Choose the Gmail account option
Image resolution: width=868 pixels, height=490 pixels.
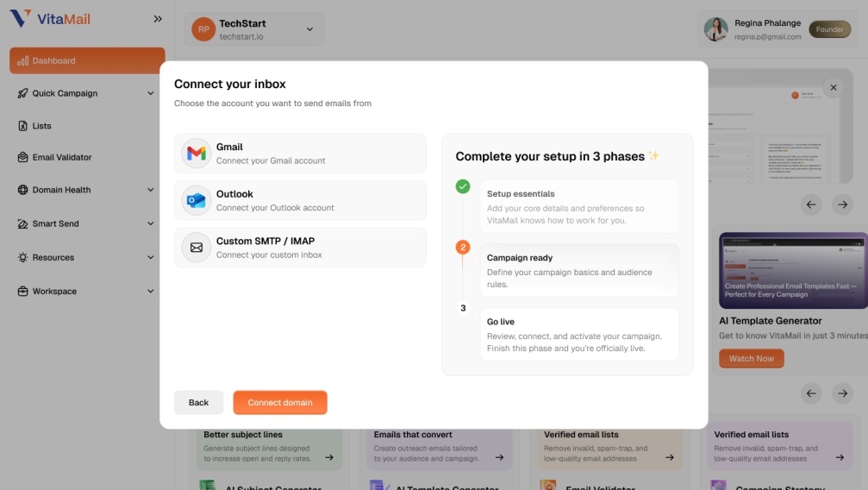click(x=300, y=153)
